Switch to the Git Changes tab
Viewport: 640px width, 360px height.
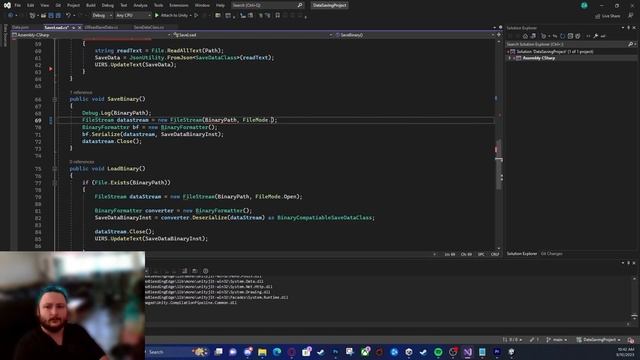551,254
